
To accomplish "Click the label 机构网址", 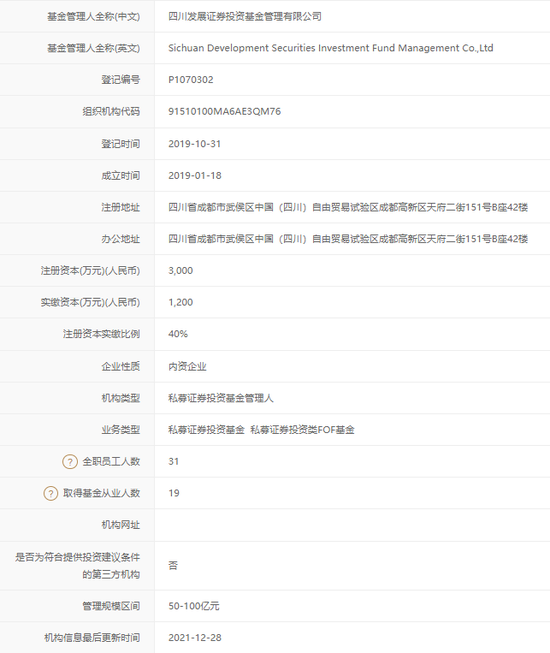I will point(121,525).
